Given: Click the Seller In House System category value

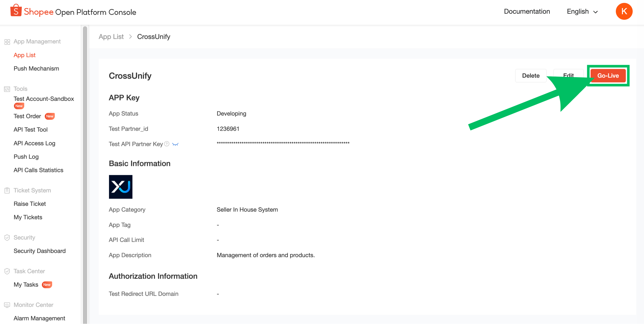Looking at the screenshot, I should [x=247, y=210].
